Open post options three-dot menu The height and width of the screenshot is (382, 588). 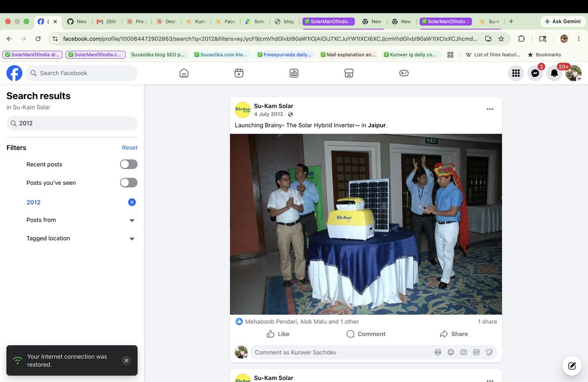490,109
